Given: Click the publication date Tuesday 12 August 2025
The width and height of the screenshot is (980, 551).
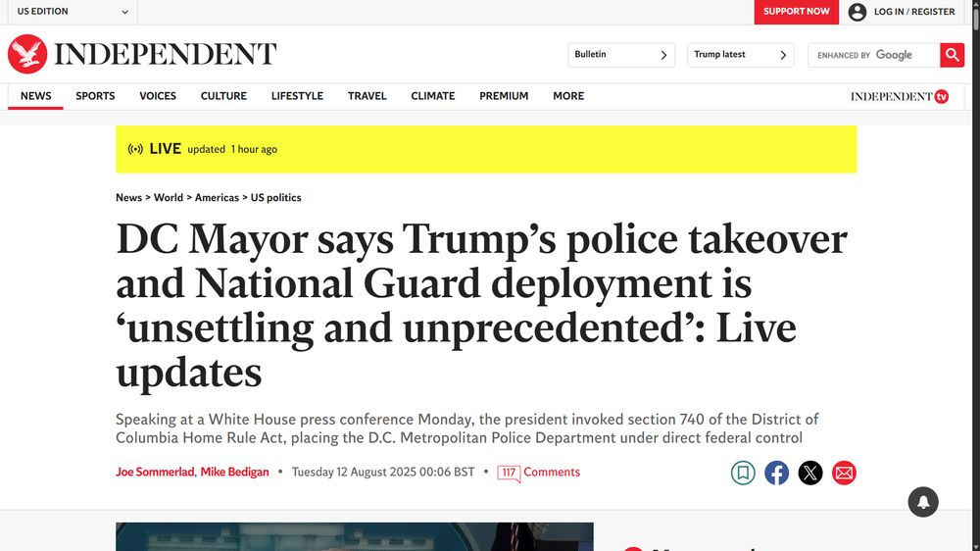Looking at the screenshot, I should coord(383,473).
